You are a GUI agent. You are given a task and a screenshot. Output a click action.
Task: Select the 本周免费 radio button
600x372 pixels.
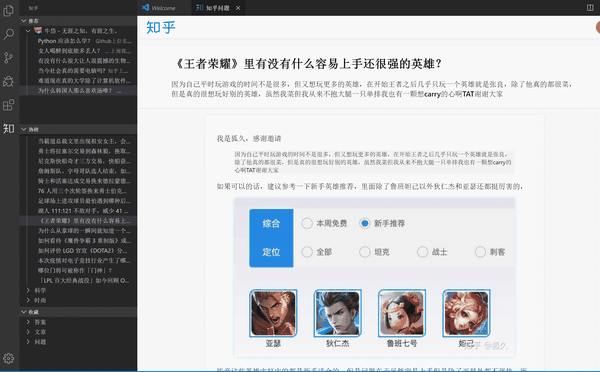(x=307, y=223)
